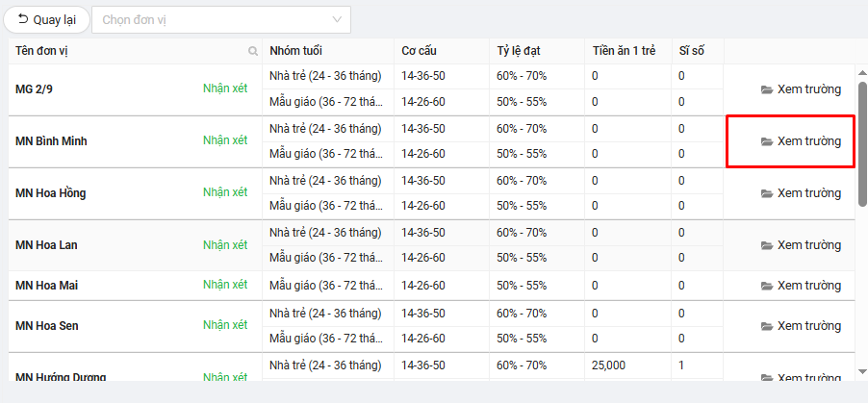Click the Nhóm tuổi column header
The image size is (868, 403).
coord(294,51)
